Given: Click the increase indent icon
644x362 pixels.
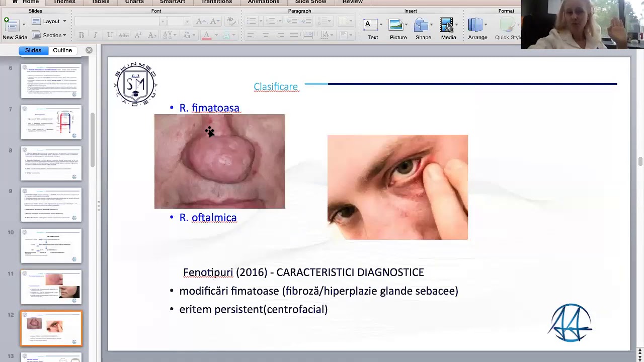Looking at the screenshot, I should click(x=306, y=21).
